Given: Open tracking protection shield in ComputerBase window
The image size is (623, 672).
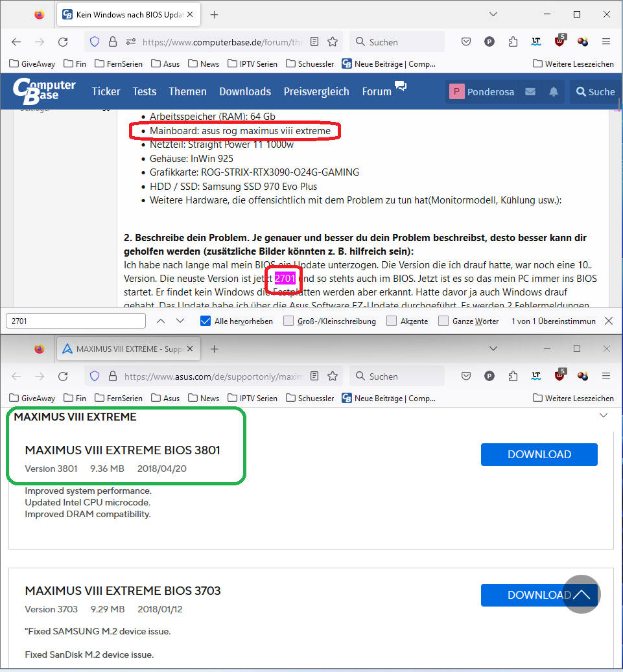Looking at the screenshot, I should [x=95, y=41].
